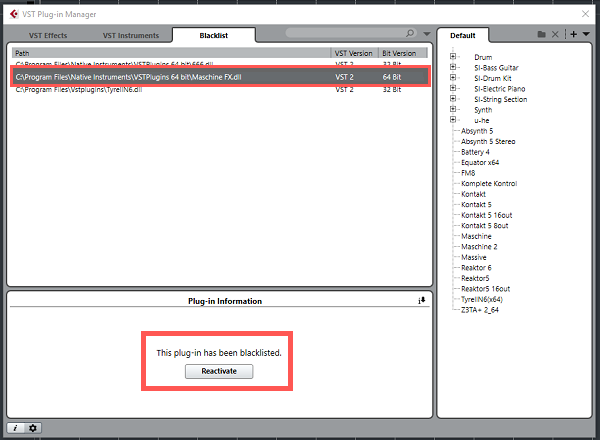This screenshot has width=600, height=440.
Task: Select the Default collection tab
Action: 463,34
